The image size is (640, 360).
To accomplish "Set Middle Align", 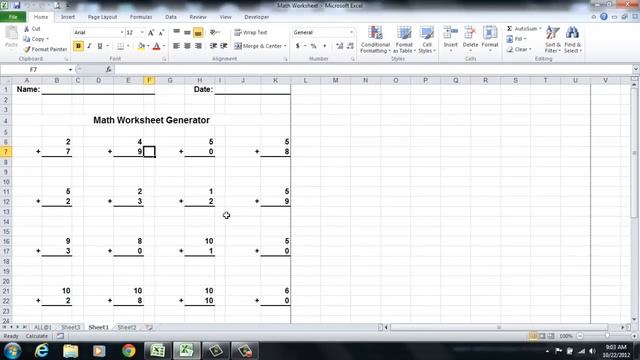I will pos(187,32).
